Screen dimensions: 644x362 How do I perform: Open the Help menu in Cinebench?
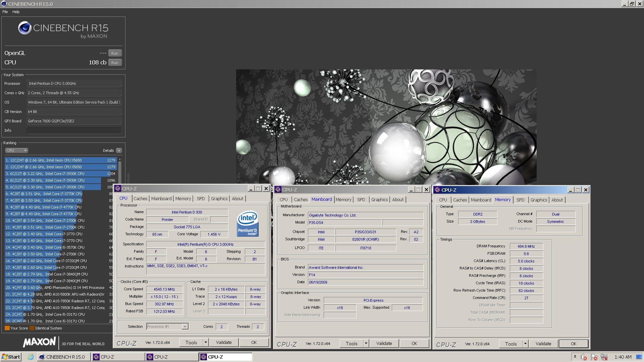pyautogui.click(x=16, y=12)
